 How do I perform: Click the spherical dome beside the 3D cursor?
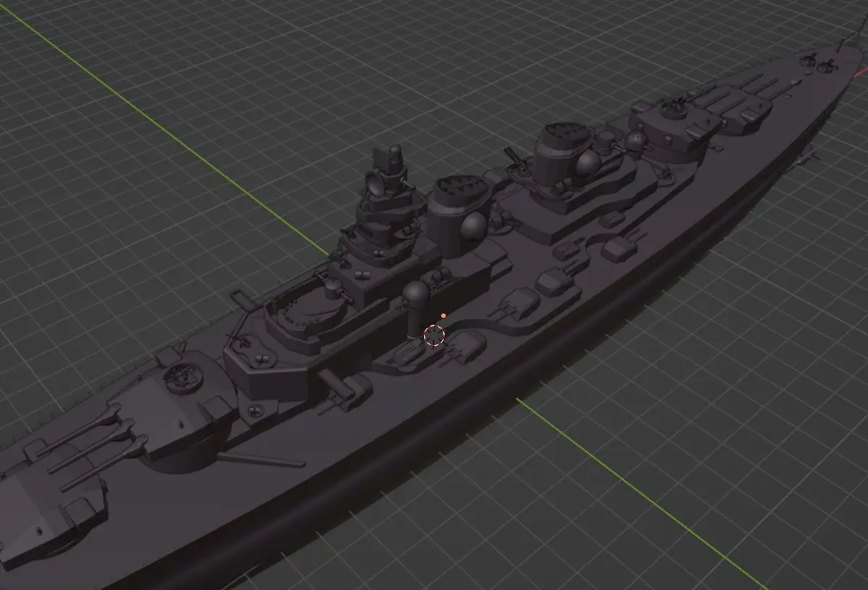coord(416,294)
